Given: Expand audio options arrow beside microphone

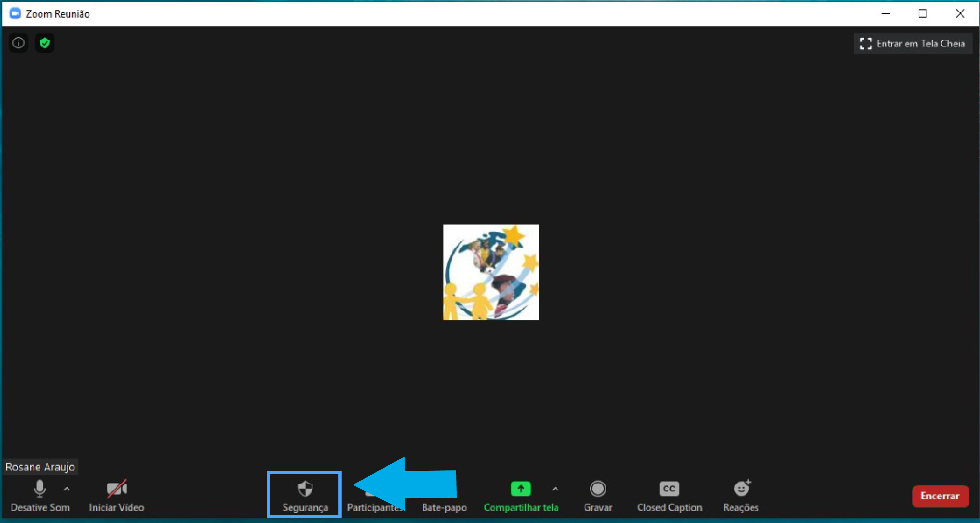Looking at the screenshot, I should [67, 489].
